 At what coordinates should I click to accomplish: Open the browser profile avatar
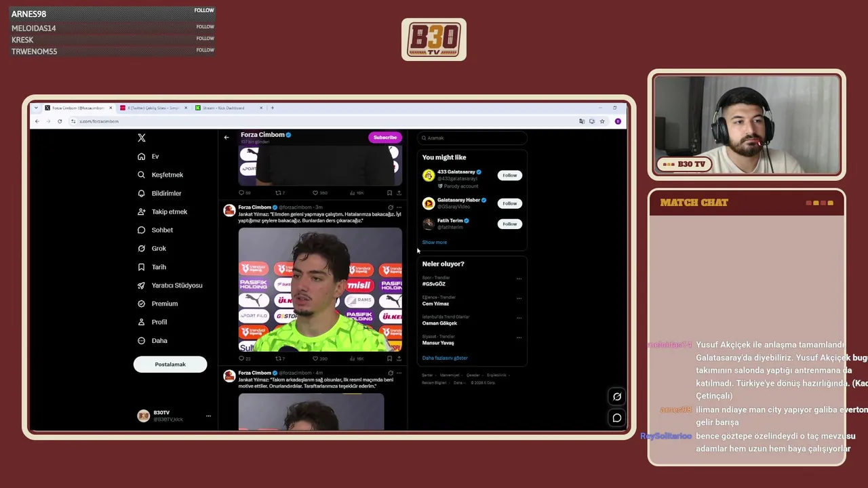pos(618,121)
